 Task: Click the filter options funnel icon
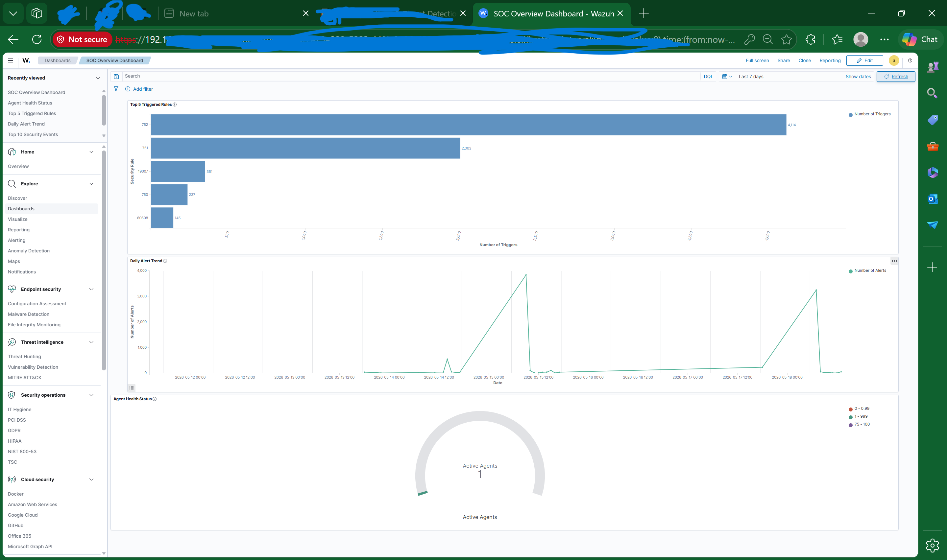tap(116, 89)
